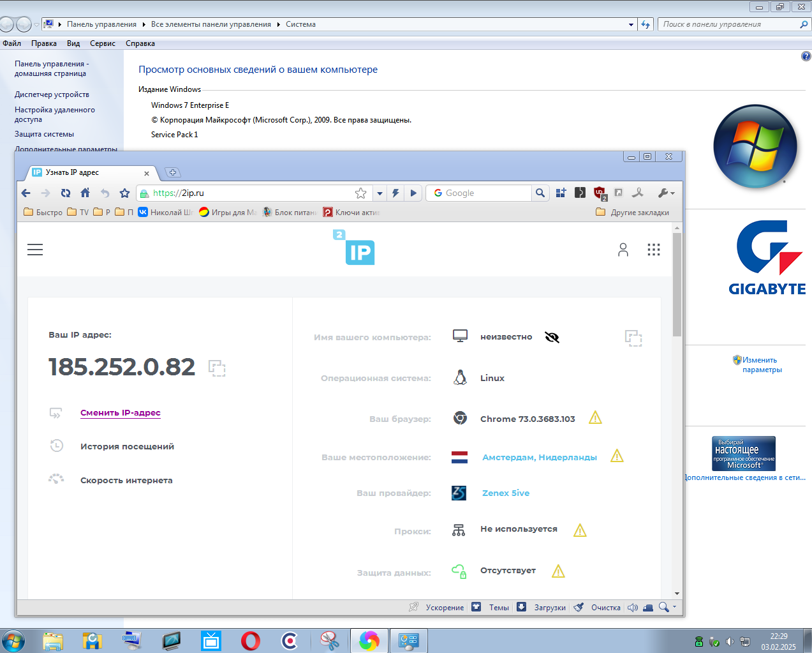The width and height of the screenshot is (812, 653).
Task: Go forward in the browser
Action: coord(45,193)
